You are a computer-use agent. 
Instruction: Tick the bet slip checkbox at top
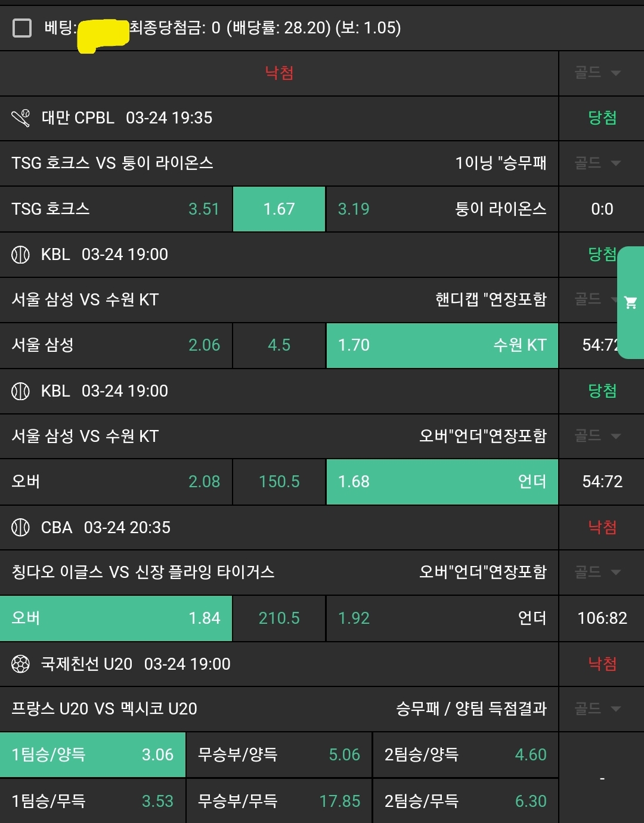pyautogui.click(x=22, y=27)
